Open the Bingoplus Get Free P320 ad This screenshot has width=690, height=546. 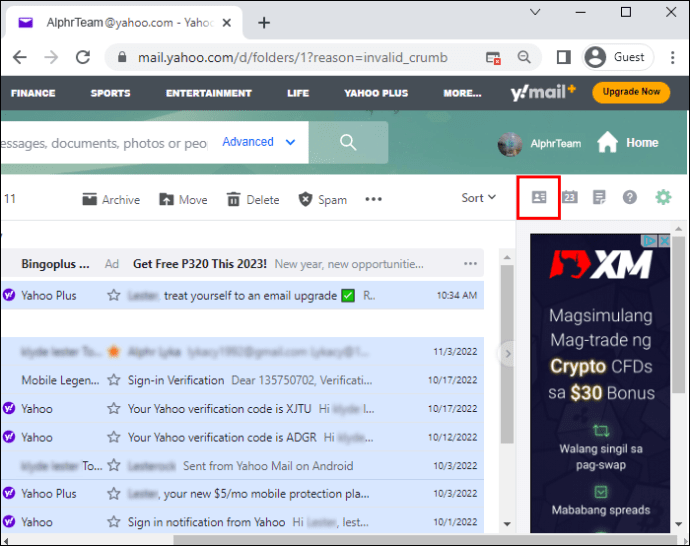point(242,264)
